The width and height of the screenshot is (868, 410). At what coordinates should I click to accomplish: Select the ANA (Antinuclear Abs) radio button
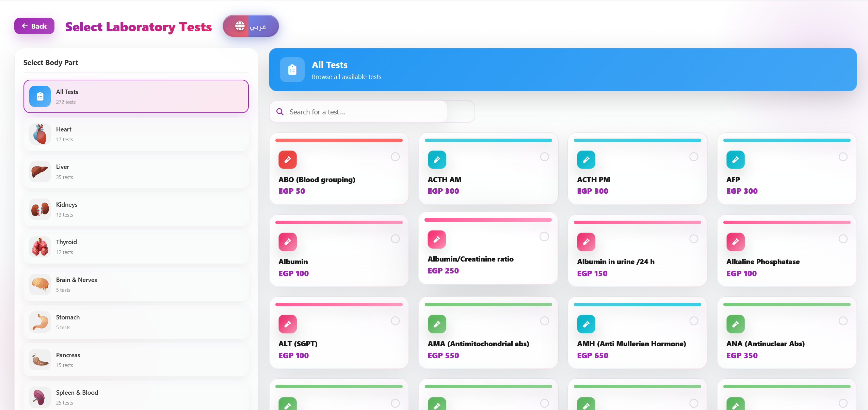pos(843,321)
